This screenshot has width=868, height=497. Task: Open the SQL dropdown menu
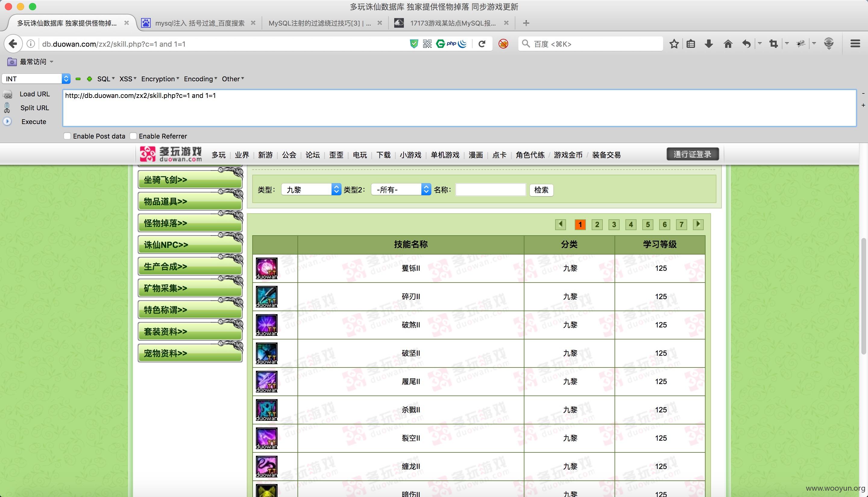pos(106,79)
